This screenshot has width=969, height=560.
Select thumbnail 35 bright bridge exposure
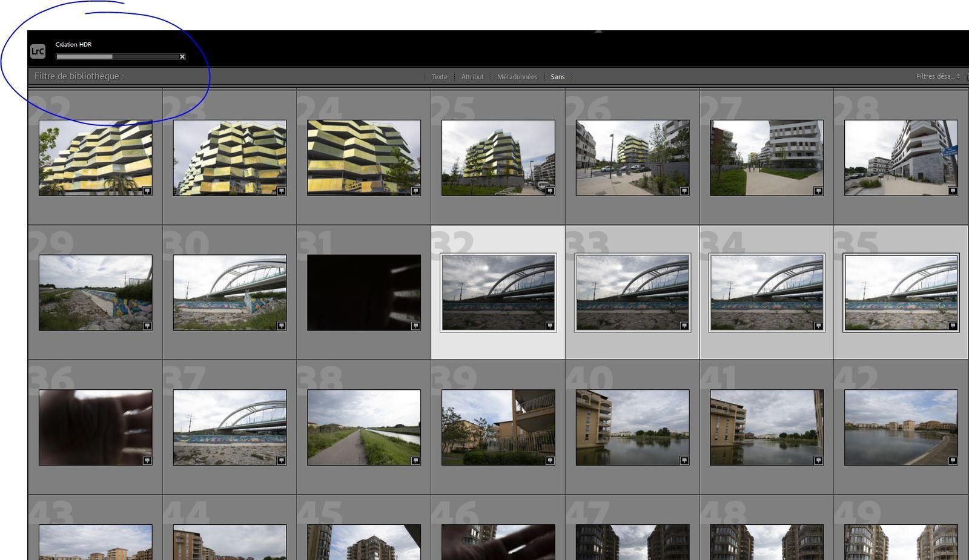point(901,293)
